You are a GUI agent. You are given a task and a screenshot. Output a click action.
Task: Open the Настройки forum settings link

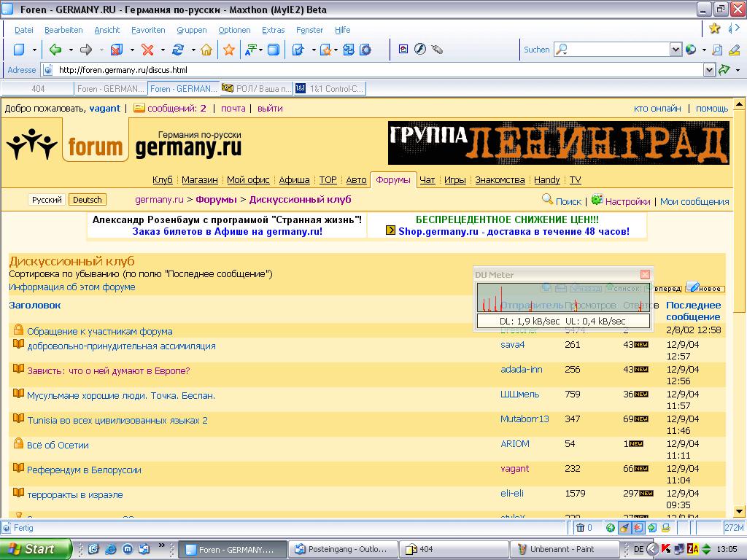pos(627,201)
